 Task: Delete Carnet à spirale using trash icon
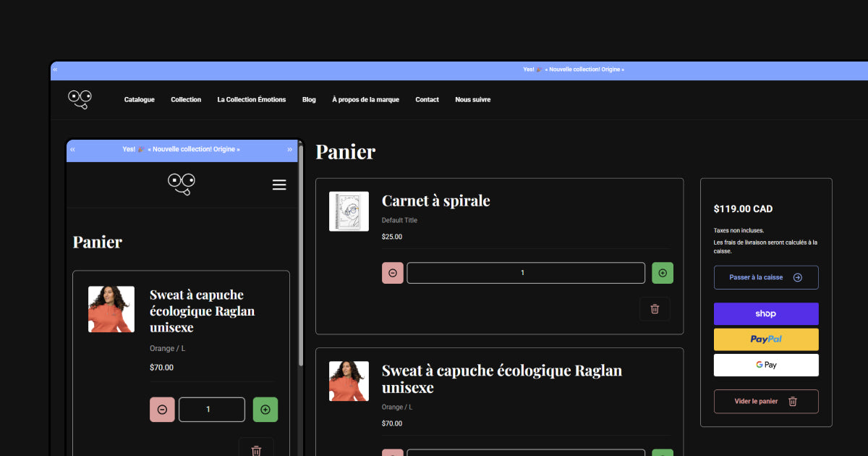655,309
